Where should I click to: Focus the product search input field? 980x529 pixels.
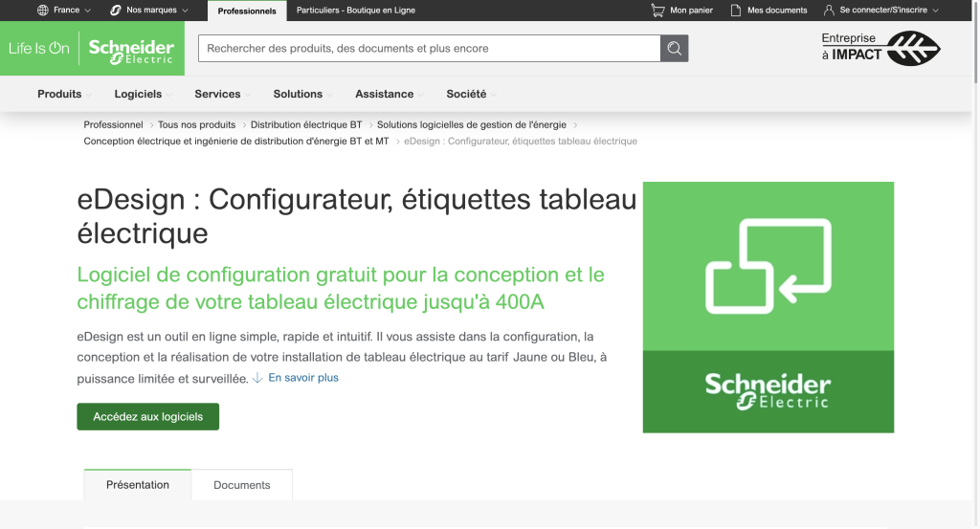429,49
